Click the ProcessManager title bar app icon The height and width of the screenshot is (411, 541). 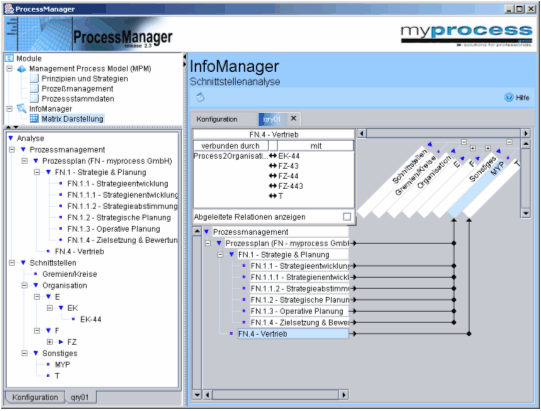pos(9,9)
